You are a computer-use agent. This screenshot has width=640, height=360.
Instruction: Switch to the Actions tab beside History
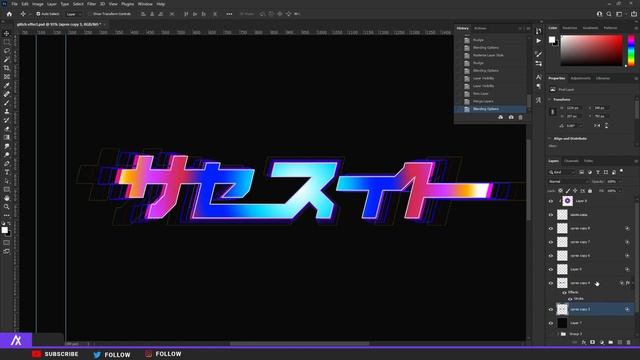(x=480, y=29)
